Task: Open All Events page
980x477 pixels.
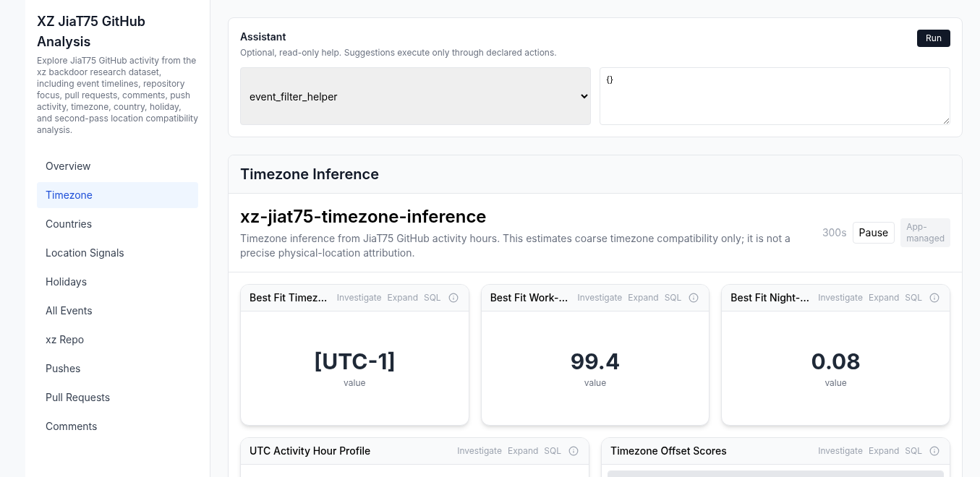Action: 117,311
